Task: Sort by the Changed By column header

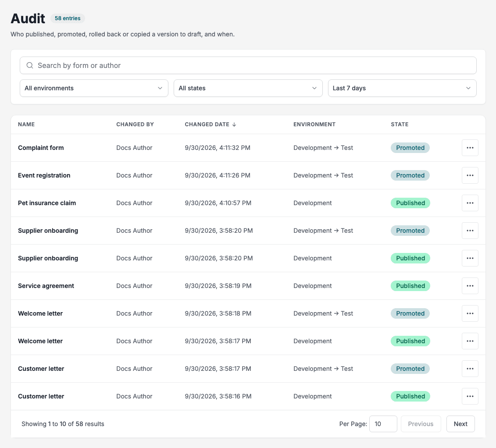Action: (135, 124)
